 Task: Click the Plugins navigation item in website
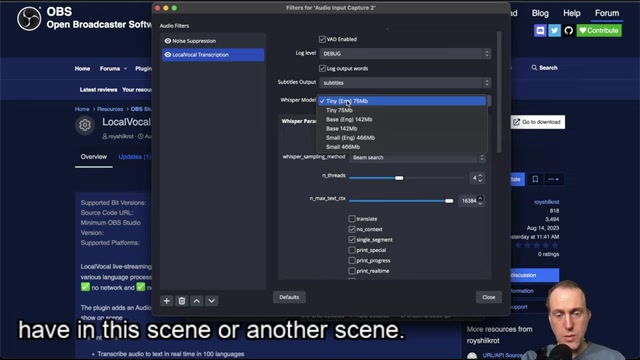143,69
